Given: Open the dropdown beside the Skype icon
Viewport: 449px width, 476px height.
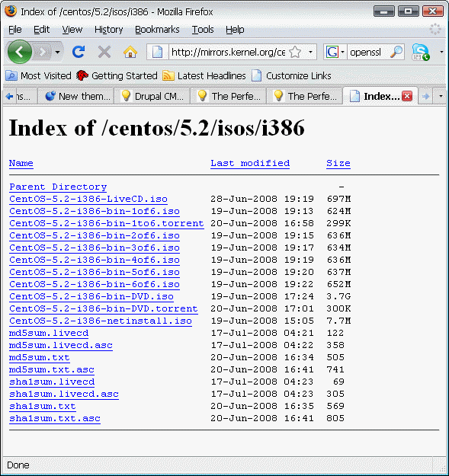Looking at the screenshot, I should coord(441,53).
